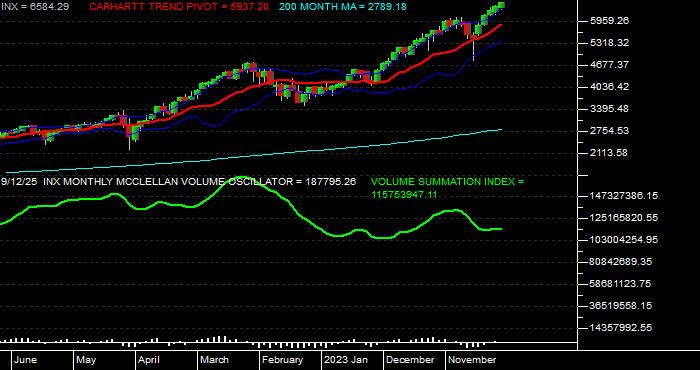Image resolution: width=700 pixels, height=370 pixels.
Task: Click the 2754.53 price axis value
Action: [609, 130]
